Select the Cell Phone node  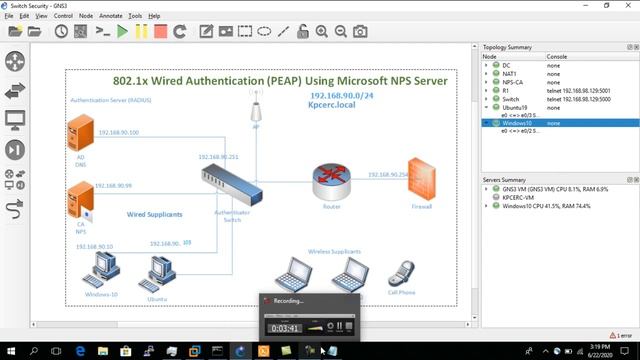(x=401, y=273)
